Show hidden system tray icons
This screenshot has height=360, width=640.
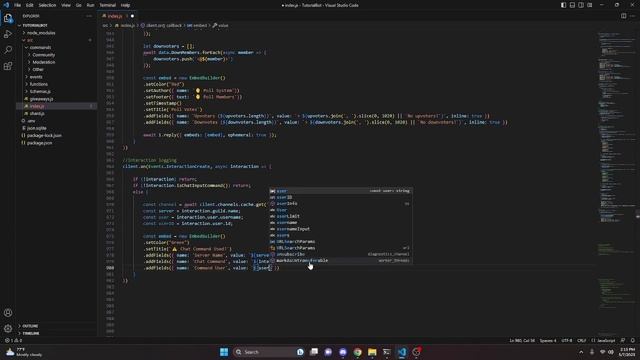tap(581, 352)
